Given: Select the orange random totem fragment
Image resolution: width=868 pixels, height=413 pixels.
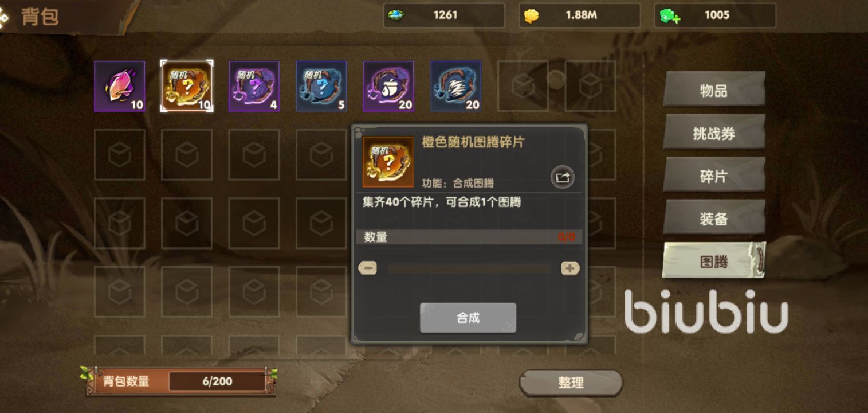Looking at the screenshot, I should (x=187, y=86).
